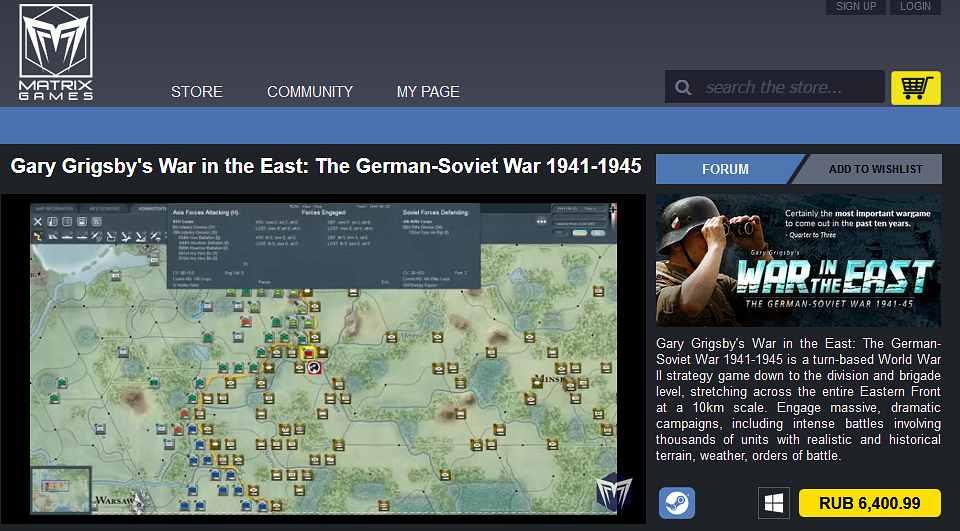Click the LOGIN link
The image size is (960, 531).
(x=915, y=6)
